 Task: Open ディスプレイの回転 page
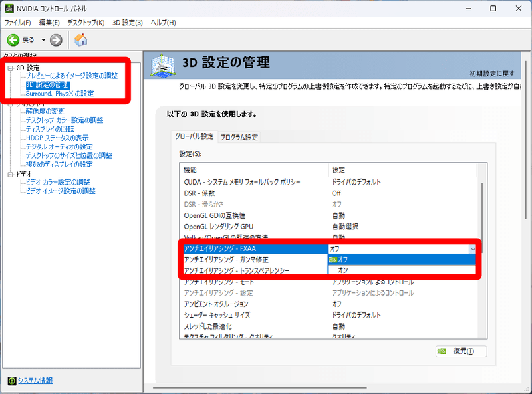(x=50, y=129)
